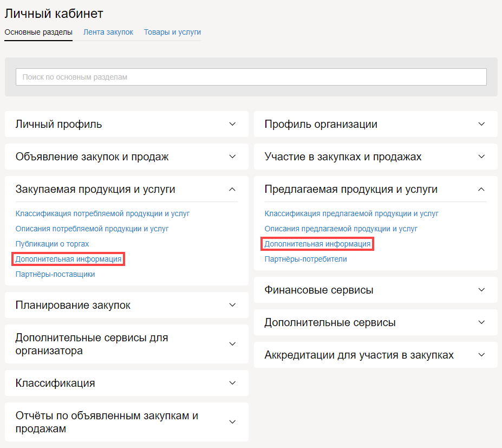Open Классификация потребляемой продукции и услуг link
Image resolution: width=502 pixels, height=448 pixels.
coord(102,213)
